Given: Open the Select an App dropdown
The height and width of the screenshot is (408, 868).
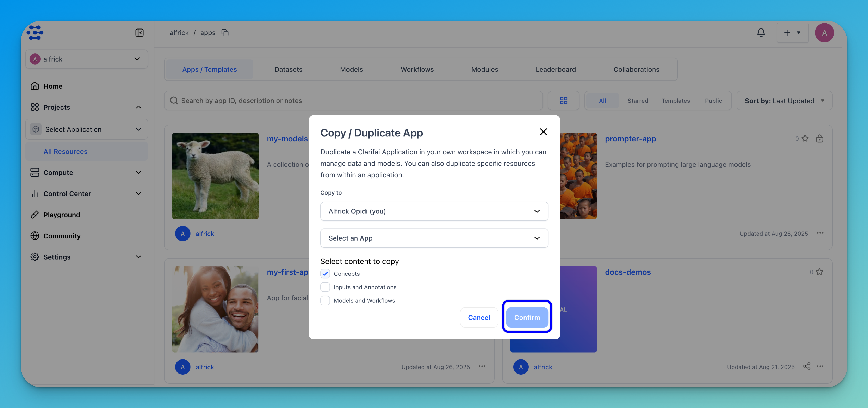Looking at the screenshot, I should pyautogui.click(x=434, y=238).
